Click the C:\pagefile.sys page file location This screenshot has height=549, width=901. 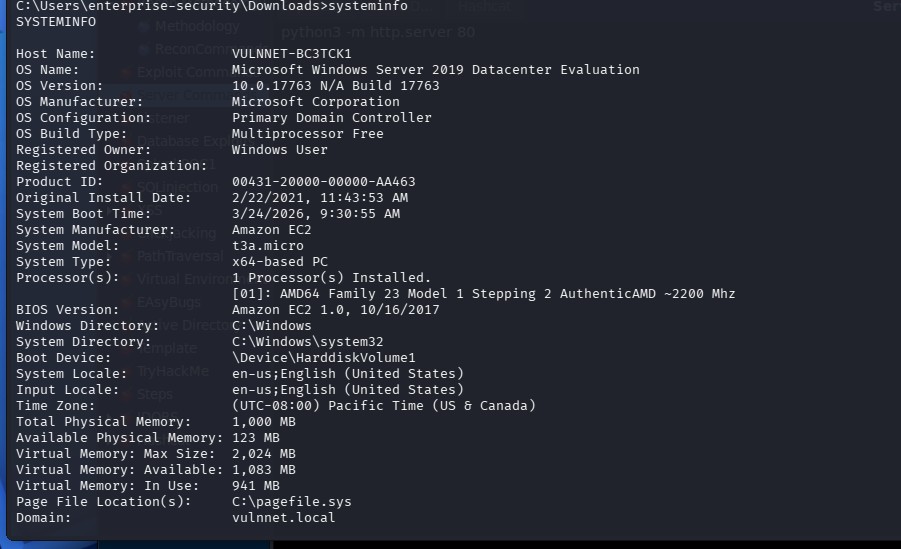[291, 501]
